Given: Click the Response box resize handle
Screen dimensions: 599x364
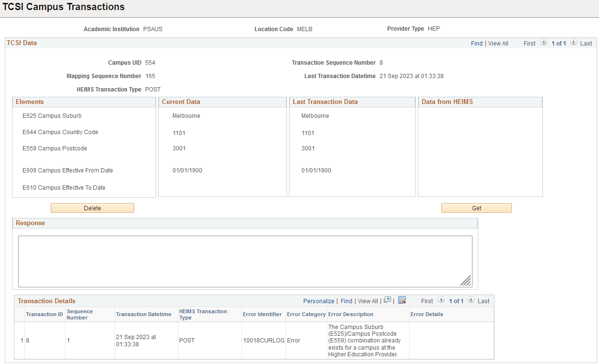Looking at the screenshot, I should click(x=466, y=281).
